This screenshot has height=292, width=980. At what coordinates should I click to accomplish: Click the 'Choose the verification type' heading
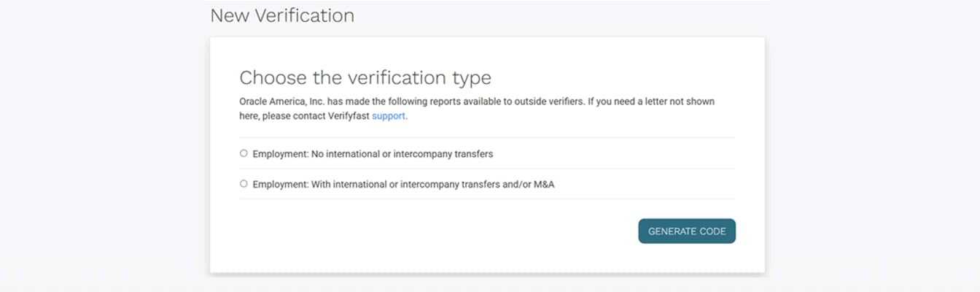pos(365,78)
